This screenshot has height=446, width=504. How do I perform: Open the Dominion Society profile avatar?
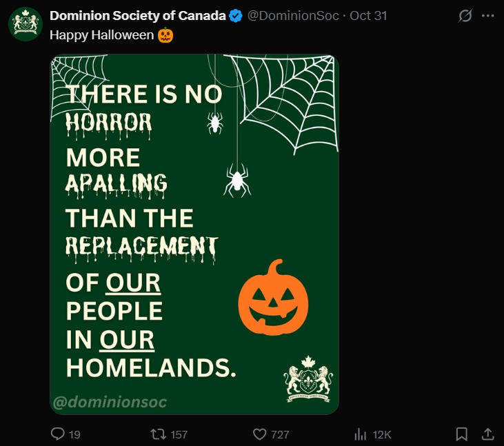click(26, 24)
